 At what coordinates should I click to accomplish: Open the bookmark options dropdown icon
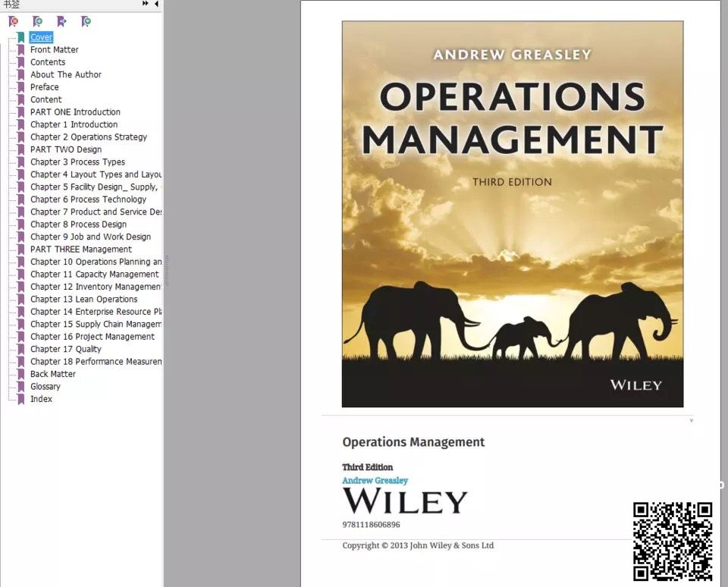tap(86, 21)
